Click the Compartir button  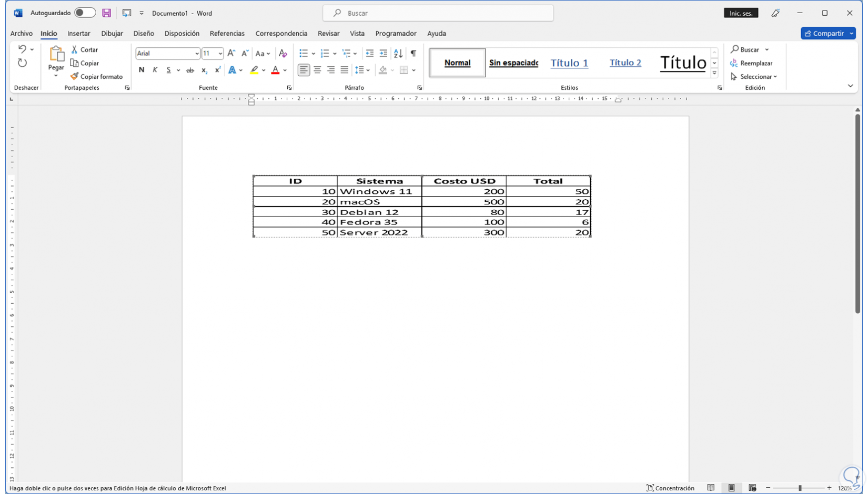828,33
